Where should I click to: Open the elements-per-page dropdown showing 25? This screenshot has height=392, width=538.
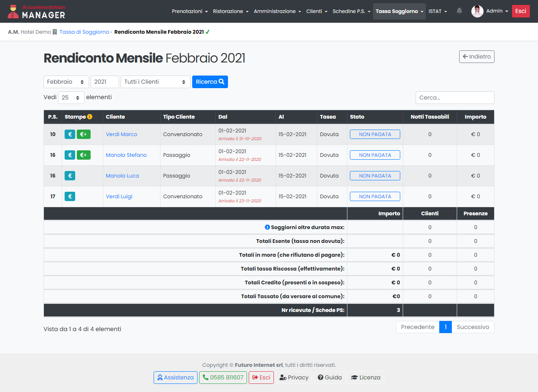[71, 98]
